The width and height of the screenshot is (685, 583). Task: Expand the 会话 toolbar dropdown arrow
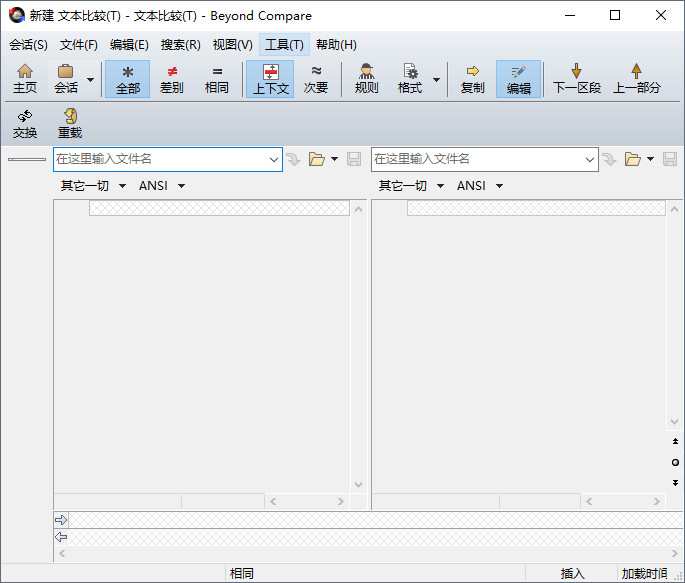coord(90,80)
